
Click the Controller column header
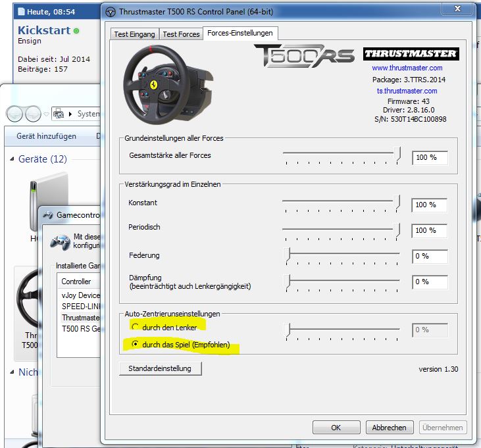[x=76, y=281]
